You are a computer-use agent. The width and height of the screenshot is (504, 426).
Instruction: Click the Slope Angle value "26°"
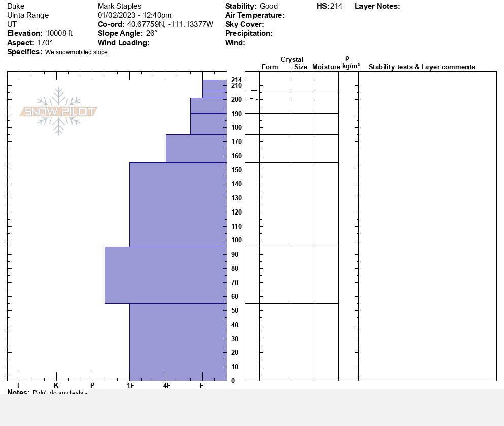pos(151,33)
